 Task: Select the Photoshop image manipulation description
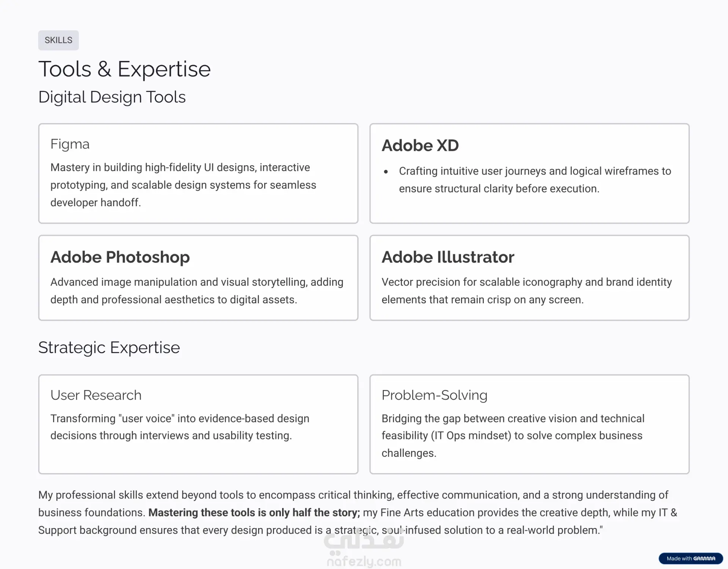coord(197,291)
